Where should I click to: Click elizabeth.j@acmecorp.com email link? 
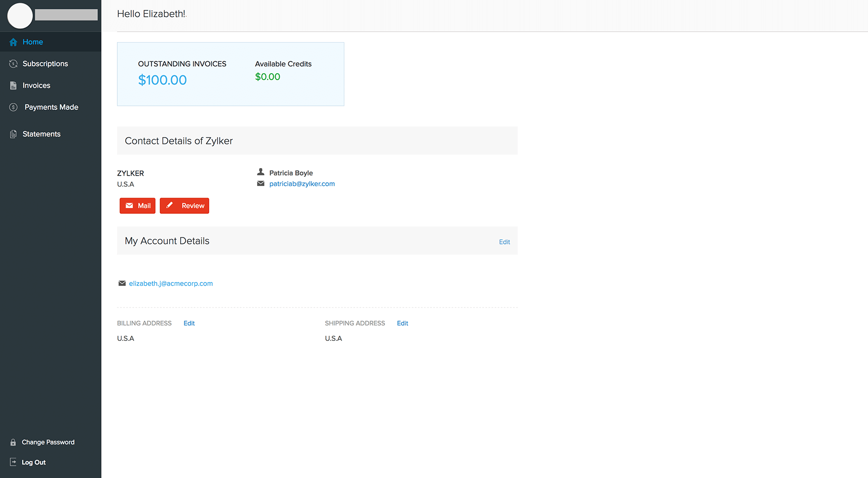171,284
